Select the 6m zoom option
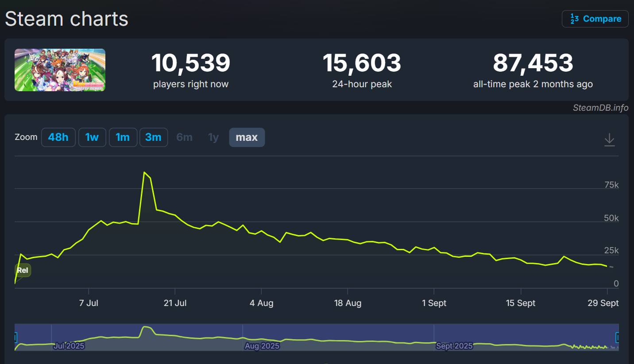Screen dimensions: 634x364 pos(185,137)
